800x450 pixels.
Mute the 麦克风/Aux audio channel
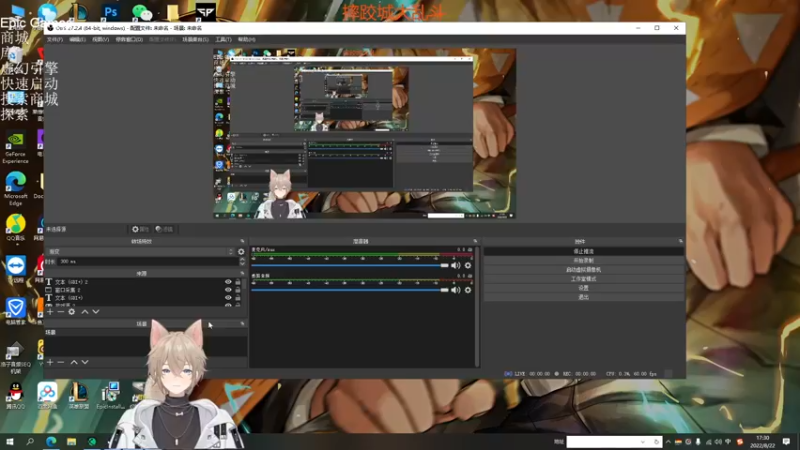pos(456,265)
